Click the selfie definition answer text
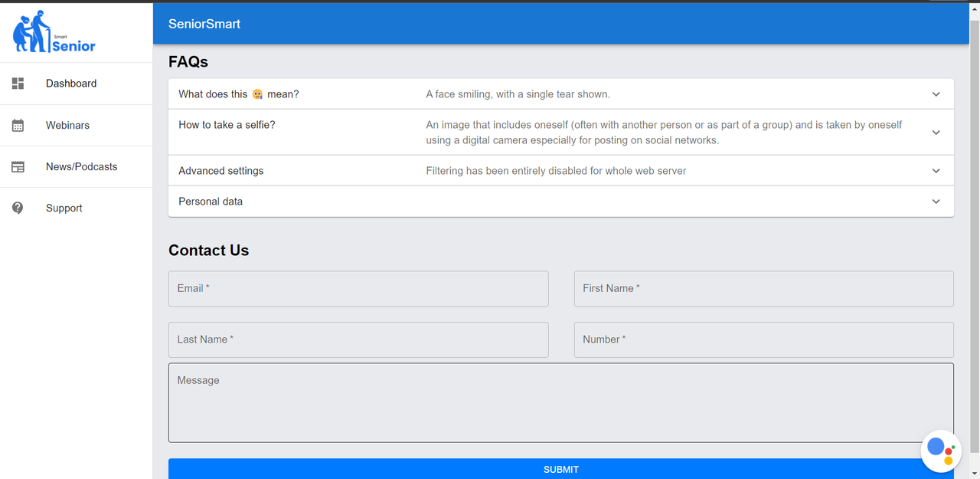The width and height of the screenshot is (980, 479). (664, 133)
